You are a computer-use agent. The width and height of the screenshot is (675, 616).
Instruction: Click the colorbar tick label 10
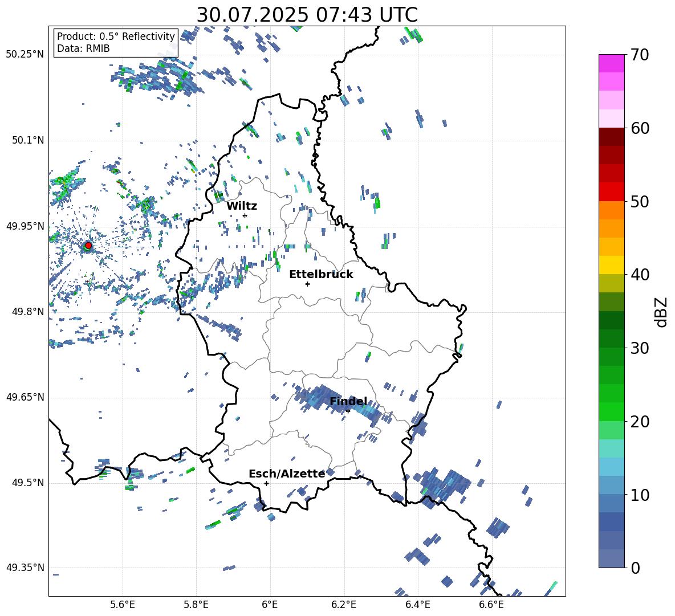pos(640,495)
